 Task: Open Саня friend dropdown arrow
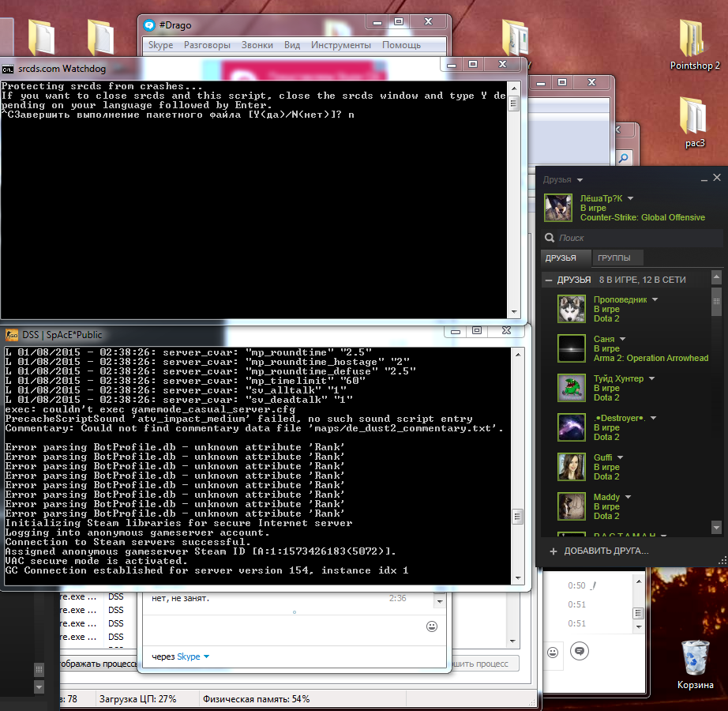coord(622,339)
